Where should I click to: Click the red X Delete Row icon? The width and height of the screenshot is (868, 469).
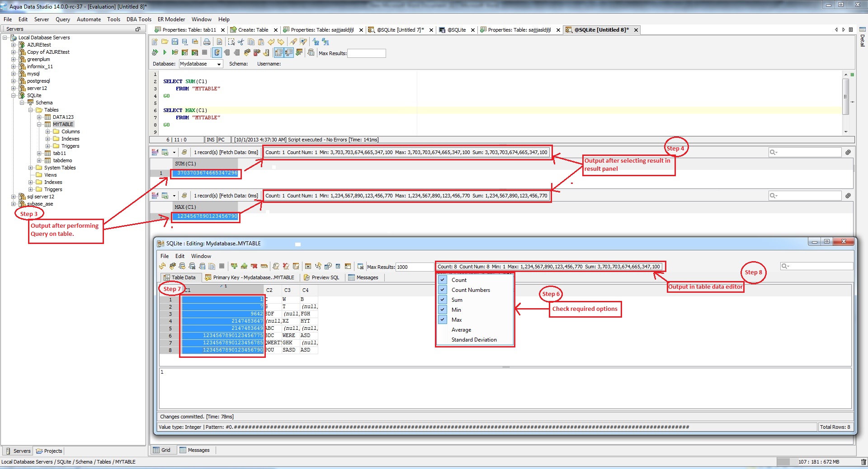[254, 266]
